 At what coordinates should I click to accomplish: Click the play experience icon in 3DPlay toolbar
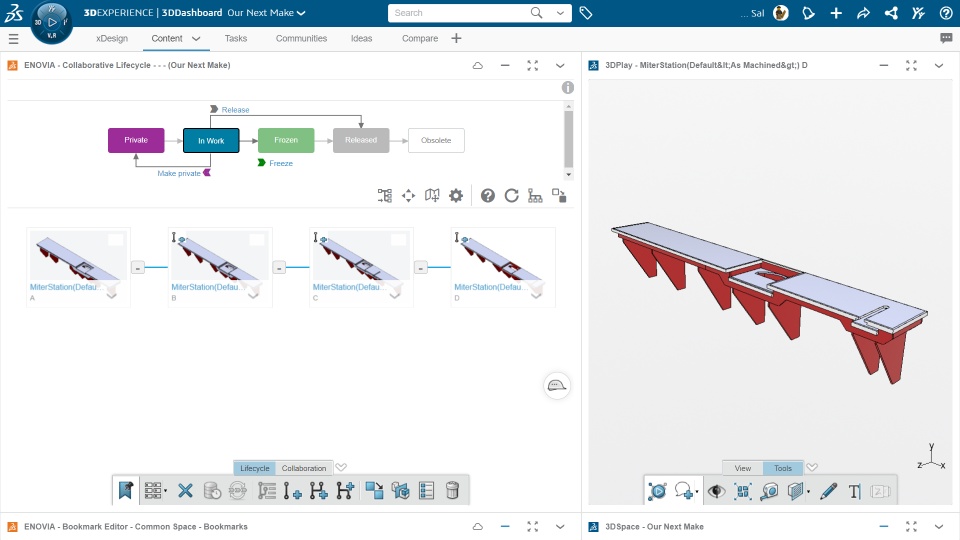(x=657, y=491)
